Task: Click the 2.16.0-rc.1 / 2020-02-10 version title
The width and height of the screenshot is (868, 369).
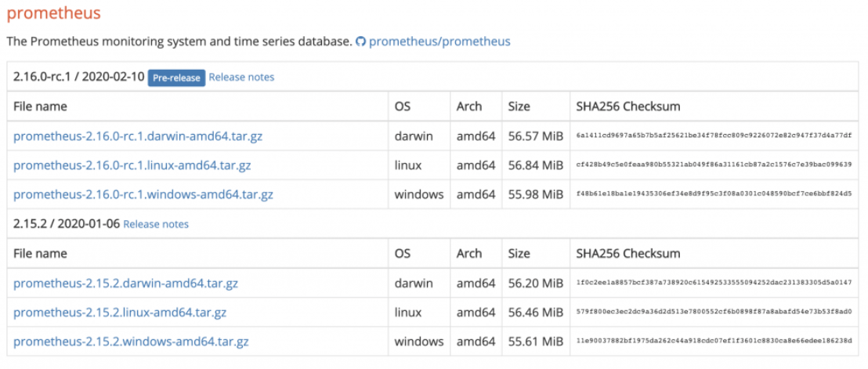Action: click(78, 78)
